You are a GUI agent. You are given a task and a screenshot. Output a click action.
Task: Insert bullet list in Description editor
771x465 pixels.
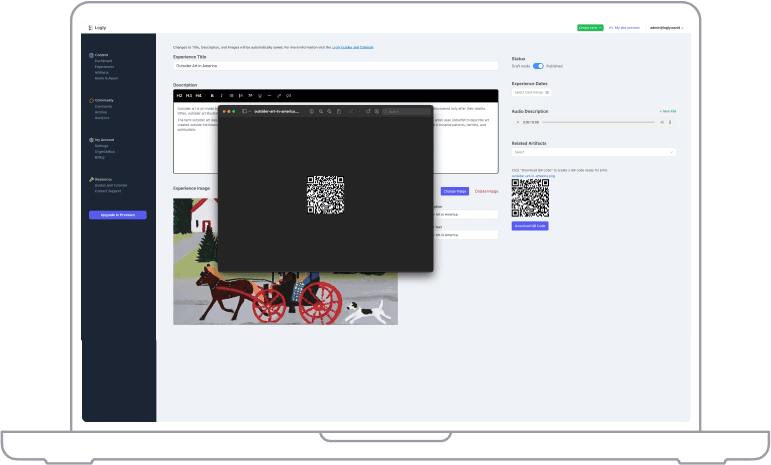tap(231, 95)
